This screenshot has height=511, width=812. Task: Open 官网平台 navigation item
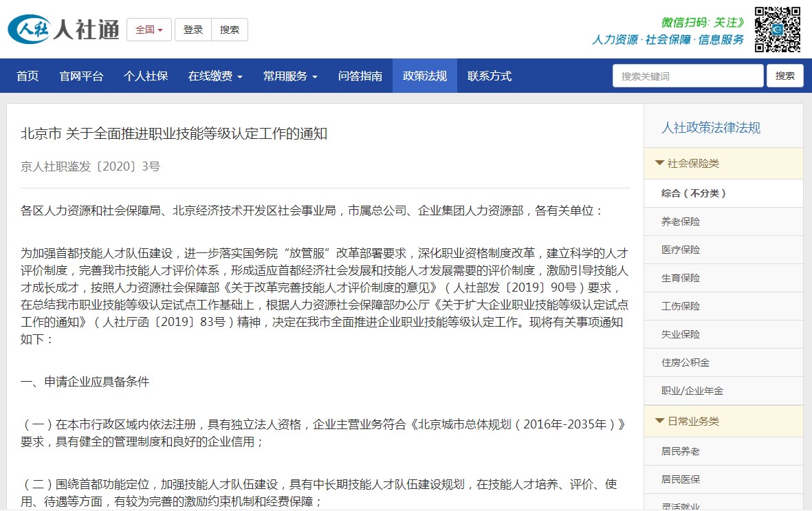(x=81, y=76)
